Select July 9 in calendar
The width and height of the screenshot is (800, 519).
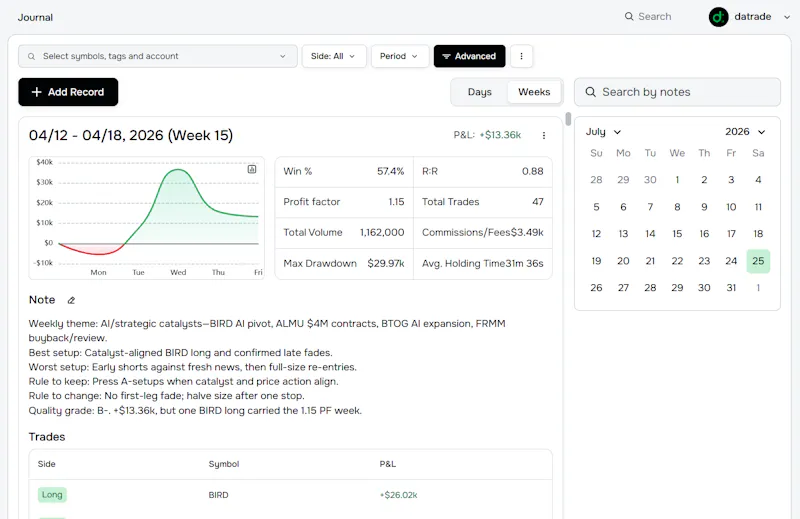pyautogui.click(x=704, y=207)
